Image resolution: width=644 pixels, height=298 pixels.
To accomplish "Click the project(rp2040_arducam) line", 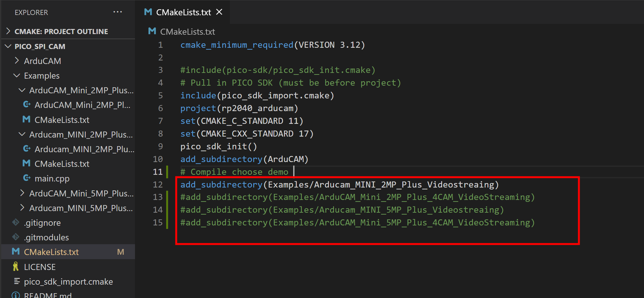I will [x=239, y=108].
